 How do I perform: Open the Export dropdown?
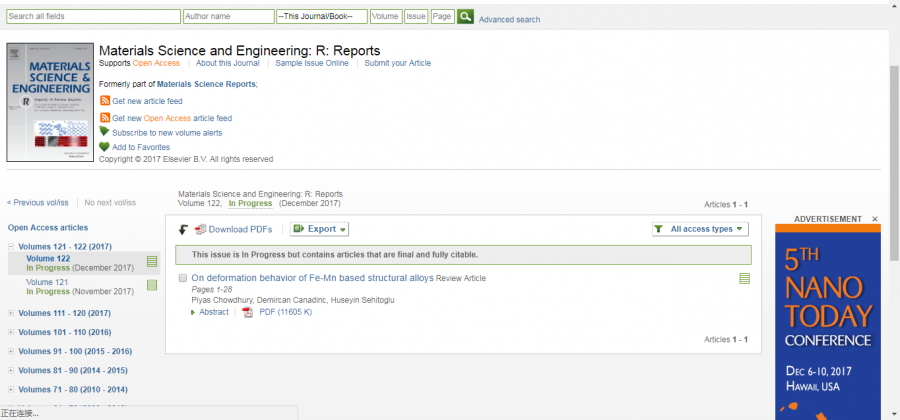coord(320,229)
